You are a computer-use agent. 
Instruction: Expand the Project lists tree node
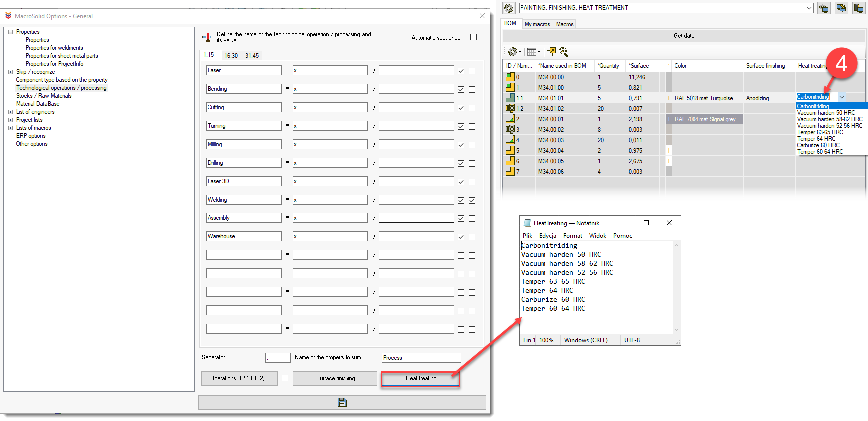pos(11,120)
